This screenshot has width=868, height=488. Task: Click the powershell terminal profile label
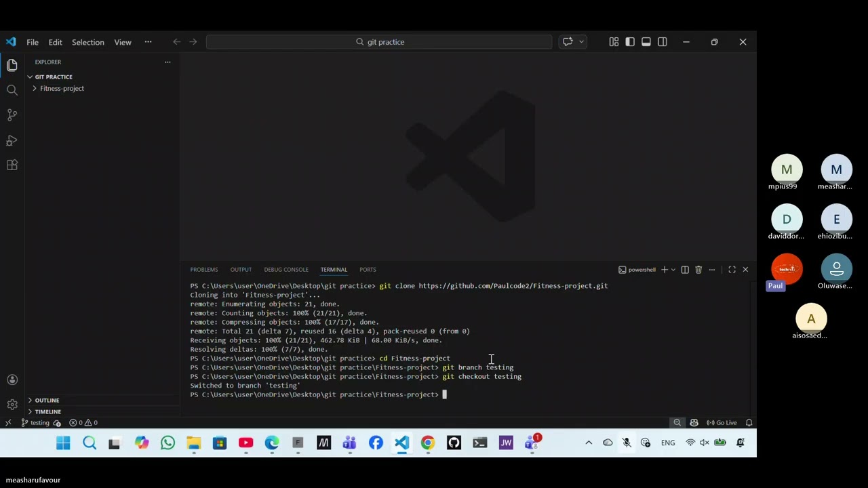point(637,270)
